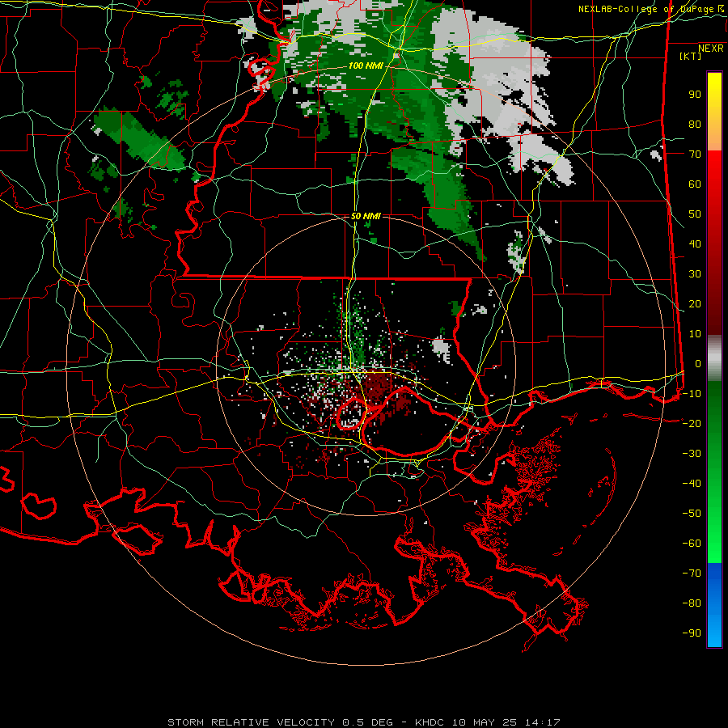This screenshot has height=728, width=728.
Task: Click the NEXR label above color bar
Action: pyautogui.click(x=711, y=49)
